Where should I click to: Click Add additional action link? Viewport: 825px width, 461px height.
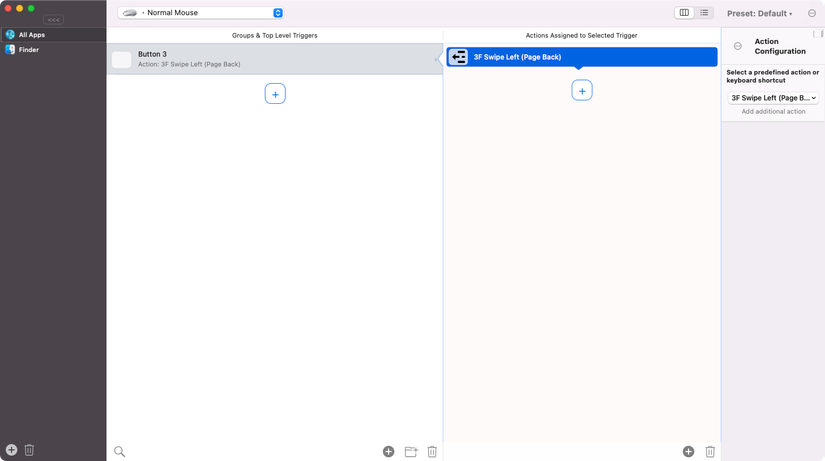coord(773,112)
